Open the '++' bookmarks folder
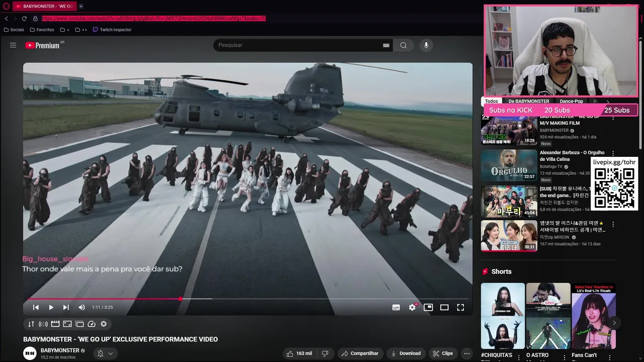 81,30
